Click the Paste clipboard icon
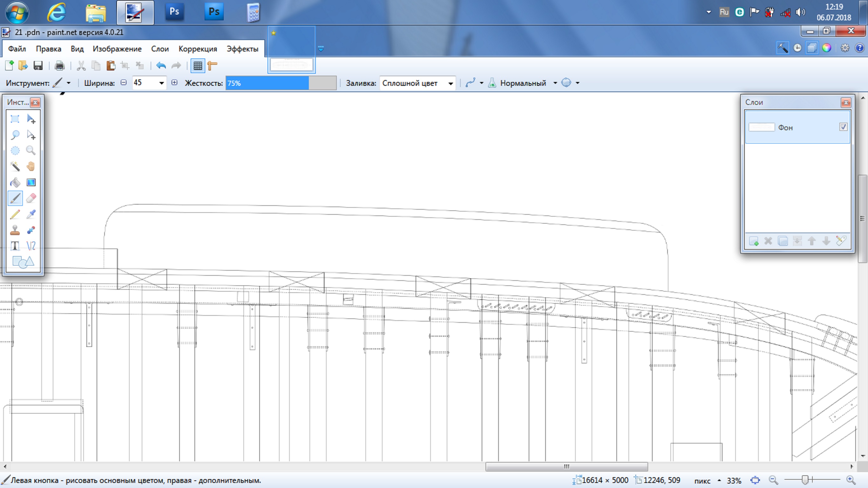The image size is (868, 488). 111,65
